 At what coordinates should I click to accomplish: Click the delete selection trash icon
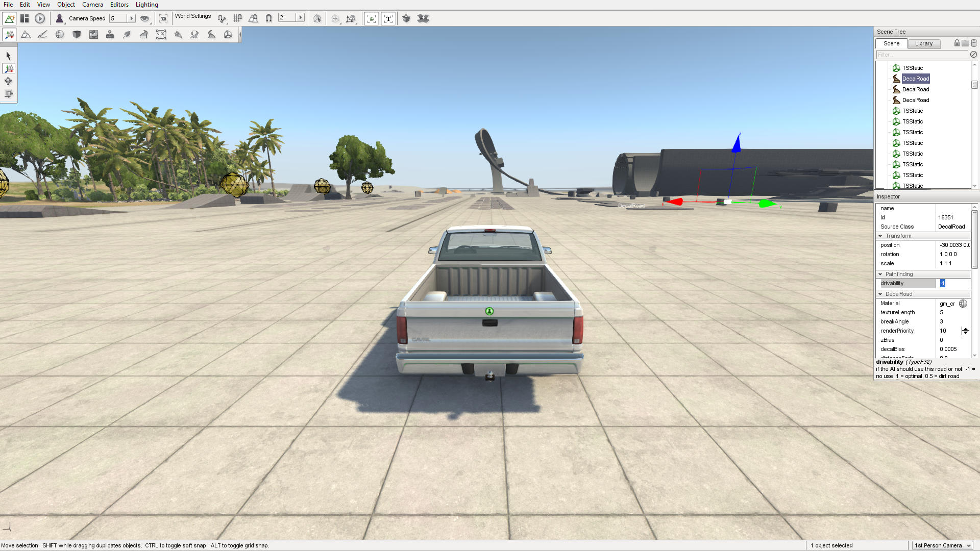point(974,43)
